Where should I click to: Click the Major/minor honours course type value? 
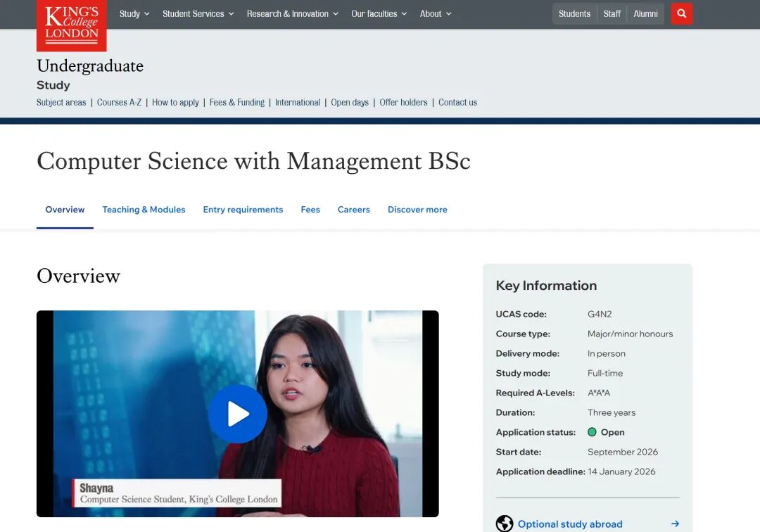[x=630, y=334]
